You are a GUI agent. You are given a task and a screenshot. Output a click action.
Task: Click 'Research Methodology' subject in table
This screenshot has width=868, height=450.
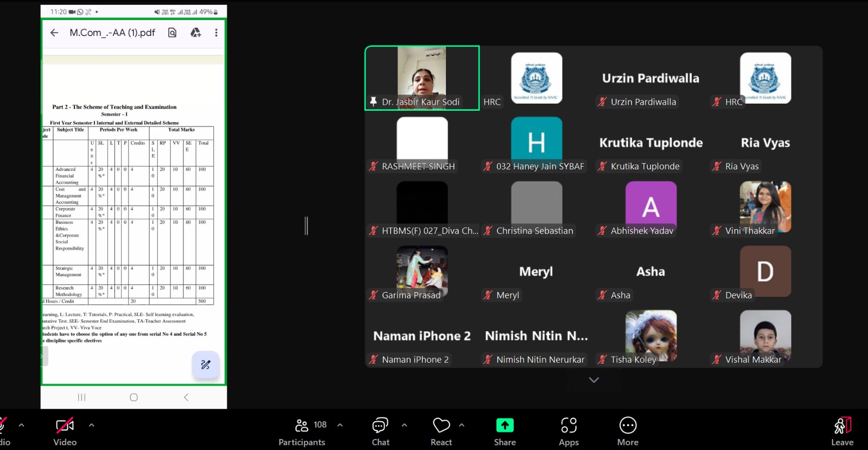[x=68, y=291]
